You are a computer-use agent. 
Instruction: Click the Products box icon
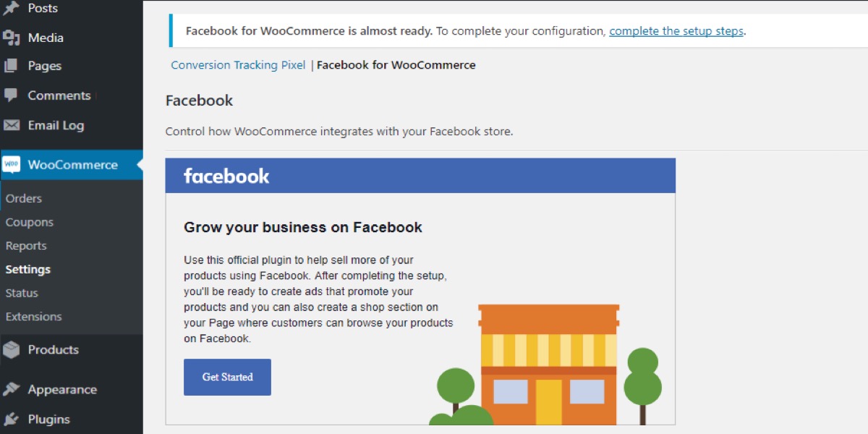point(11,350)
